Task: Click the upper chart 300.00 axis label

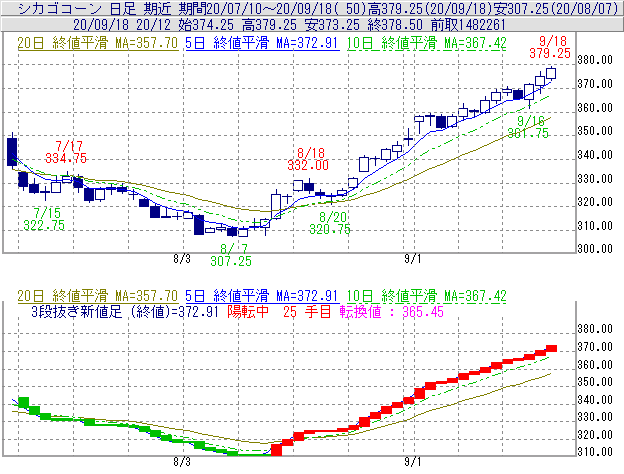Action: 595,249
